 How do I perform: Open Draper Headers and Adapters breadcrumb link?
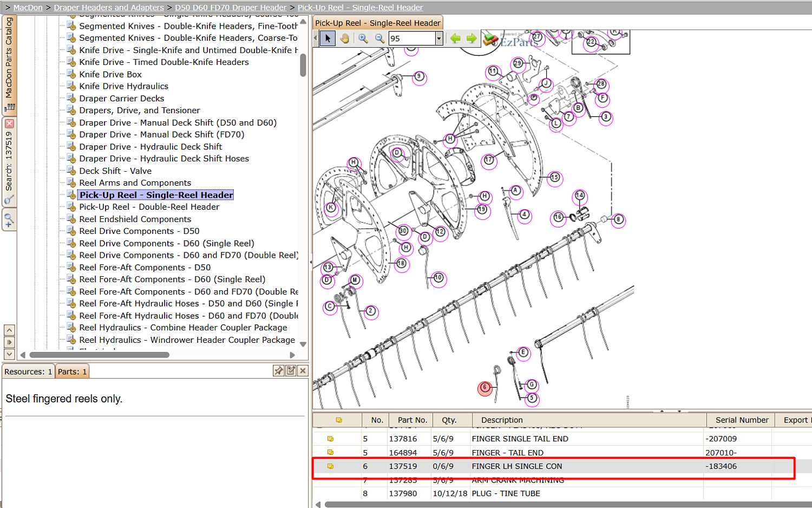pyautogui.click(x=109, y=8)
